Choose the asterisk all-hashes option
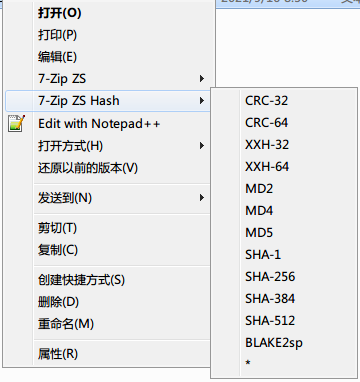This screenshot has height=382, width=360. point(248,363)
